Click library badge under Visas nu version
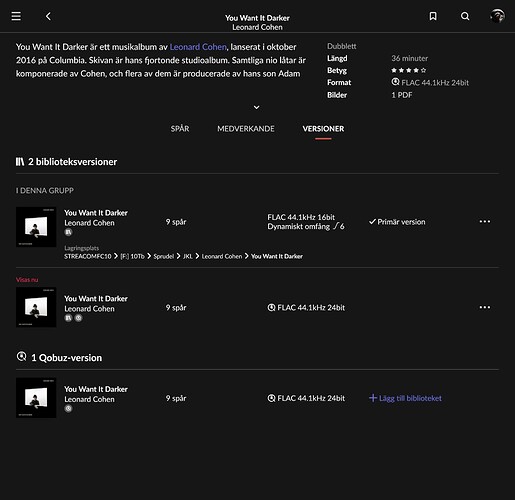 click(x=68, y=318)
